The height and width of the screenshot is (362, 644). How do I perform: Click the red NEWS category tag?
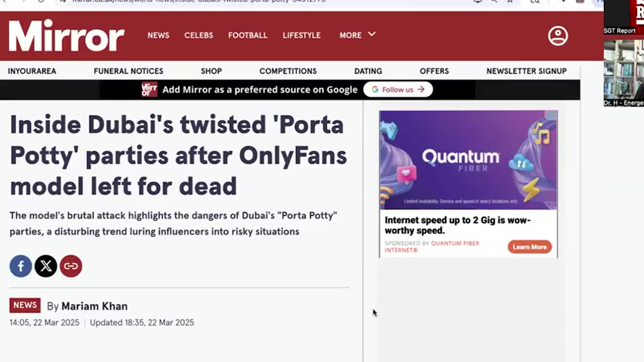click(x=25, y=305)
